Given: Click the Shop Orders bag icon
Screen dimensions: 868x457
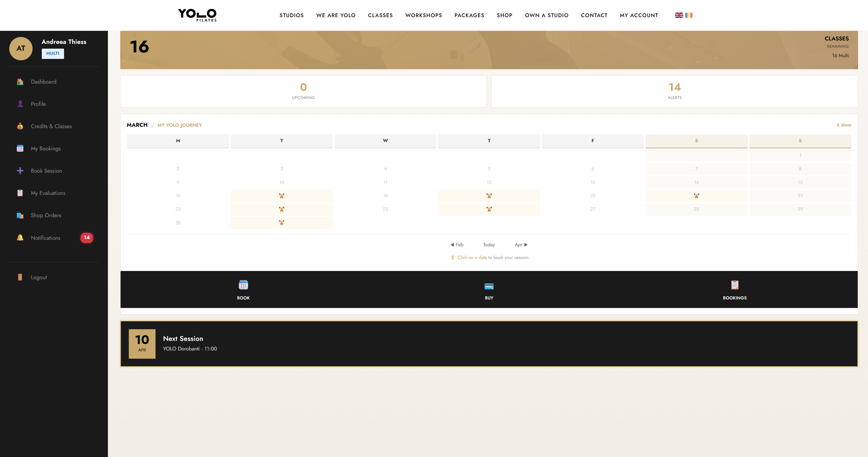Looking at the screenshot, I should pyautogui.click(x=20, y=215).
